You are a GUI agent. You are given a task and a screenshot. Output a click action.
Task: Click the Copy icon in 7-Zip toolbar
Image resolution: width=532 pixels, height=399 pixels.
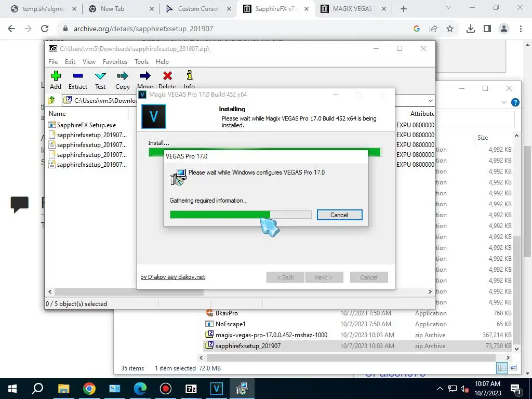pos(123,76)
